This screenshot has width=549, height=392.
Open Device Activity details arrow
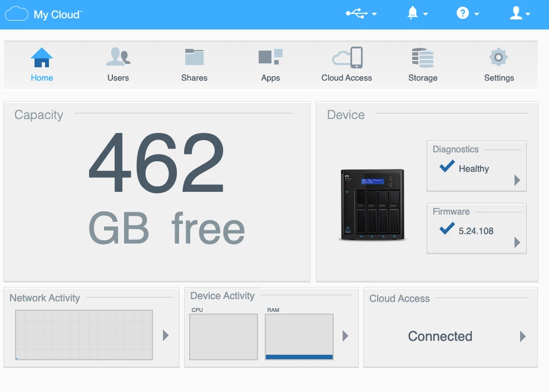[347, 335]
